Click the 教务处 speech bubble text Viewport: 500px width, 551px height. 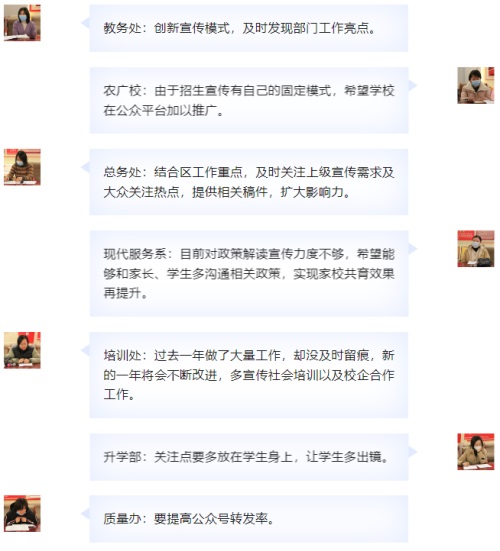pos(249,28)
